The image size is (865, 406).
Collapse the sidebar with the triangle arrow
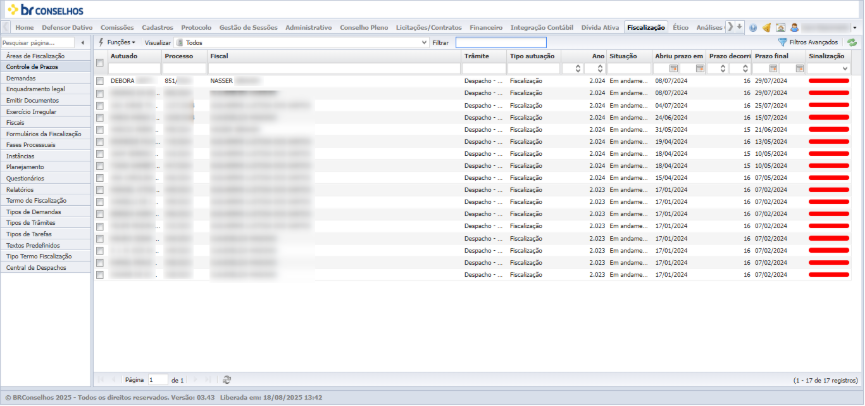coord(83,42)
